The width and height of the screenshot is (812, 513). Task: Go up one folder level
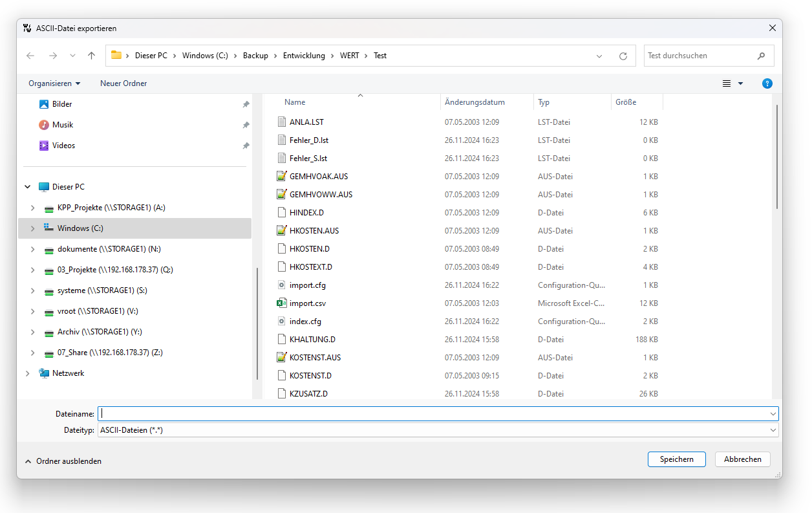(x=91, y=56)
